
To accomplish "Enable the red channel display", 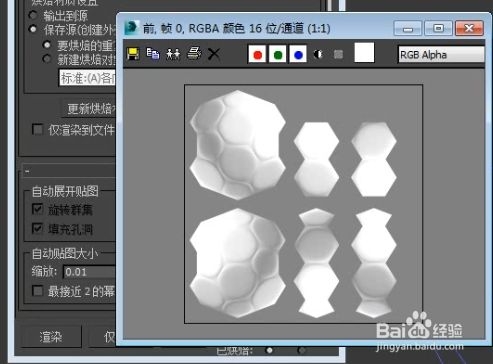I will (257, 54).
